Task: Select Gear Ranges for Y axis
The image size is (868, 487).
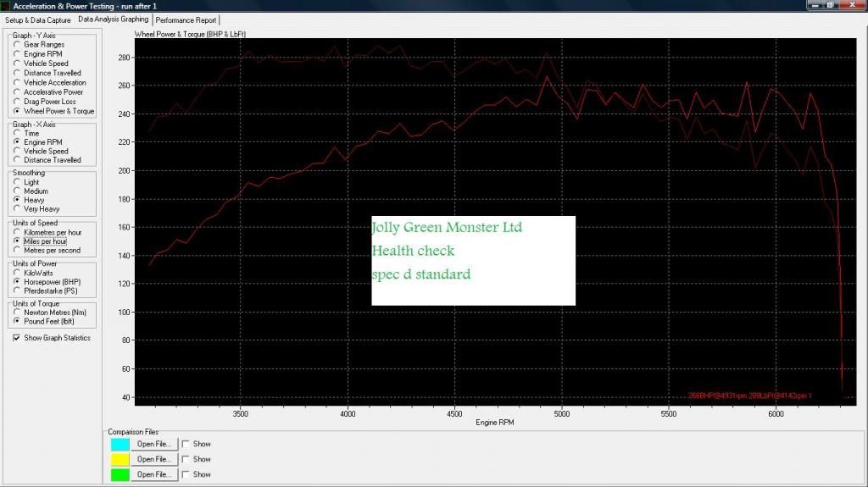Action: [x=17, y=45]
